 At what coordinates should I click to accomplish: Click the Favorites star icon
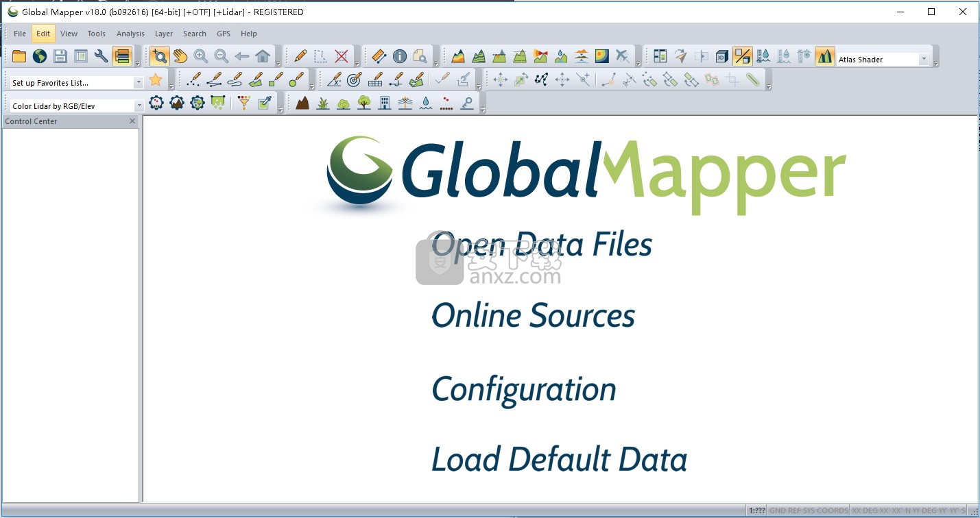156,80
